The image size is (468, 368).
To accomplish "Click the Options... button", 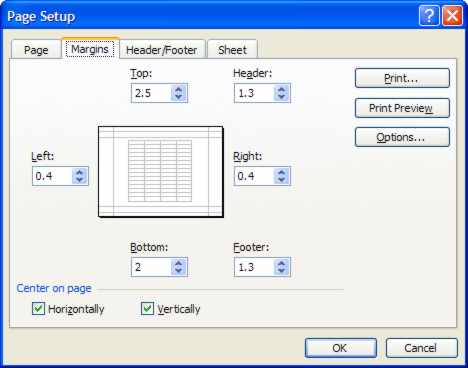I will point(402,137).
